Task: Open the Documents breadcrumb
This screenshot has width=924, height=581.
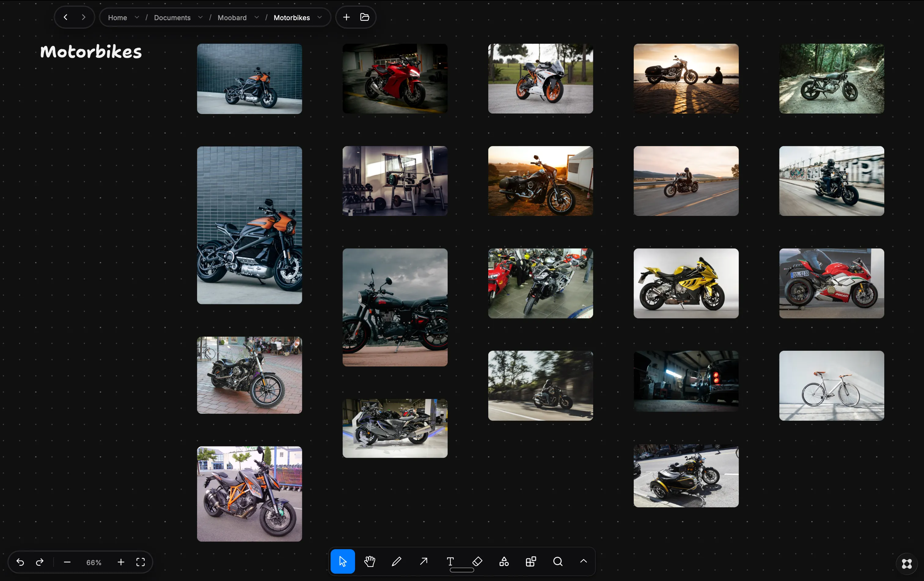Action: (172, 18)
